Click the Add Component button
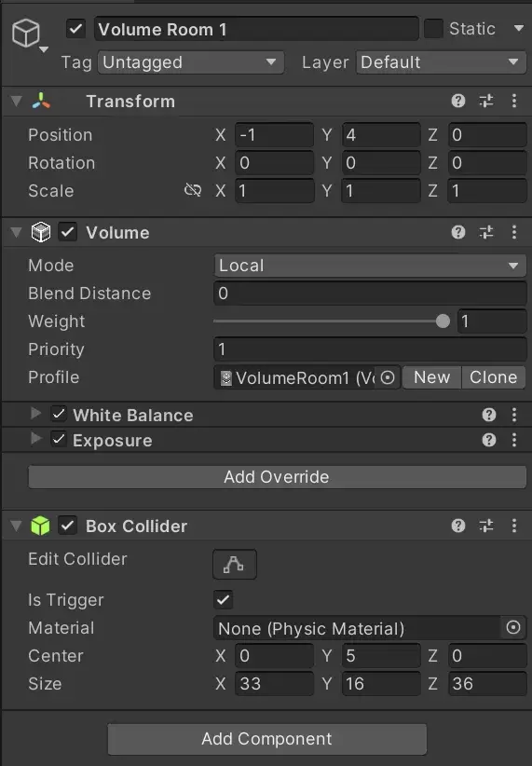This screenshot has width=532, height=766. click(266, 739)
